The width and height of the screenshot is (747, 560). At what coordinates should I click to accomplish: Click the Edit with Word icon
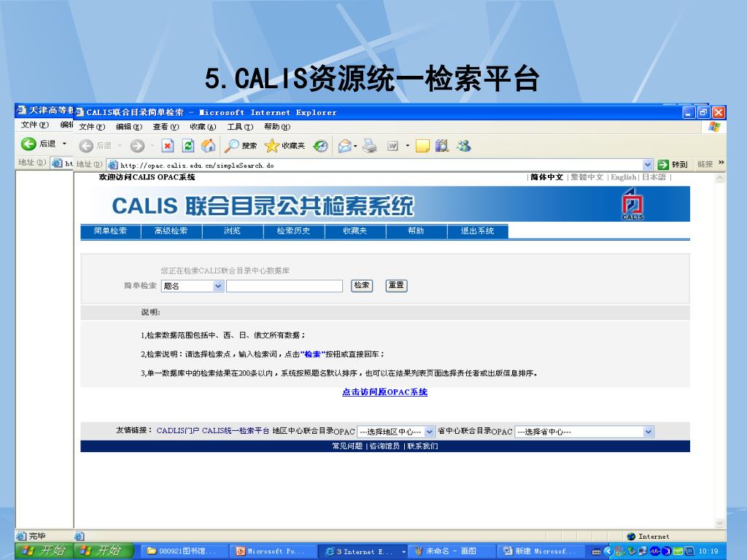[392, 146]
